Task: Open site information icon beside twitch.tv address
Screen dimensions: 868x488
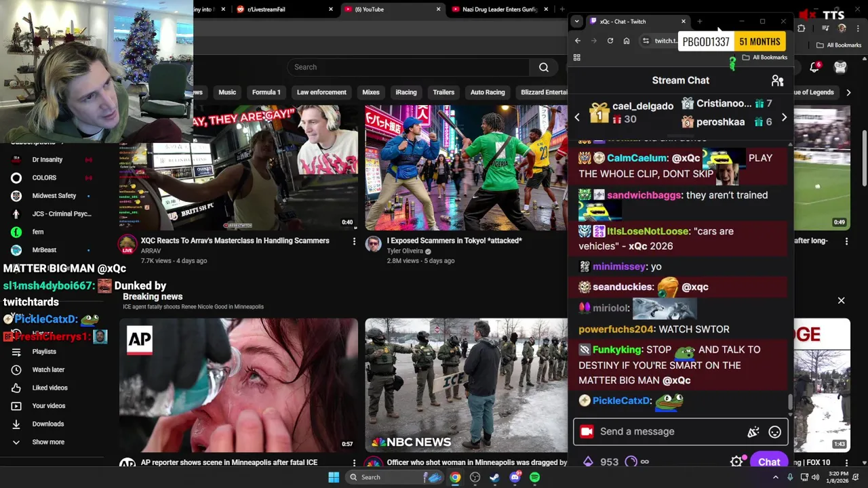Action: [x=646, y=41]
